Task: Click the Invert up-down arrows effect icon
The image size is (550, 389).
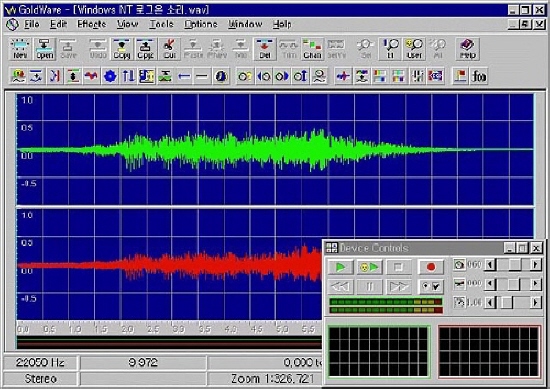Action: pyautogui.click(x=128, y=76)
